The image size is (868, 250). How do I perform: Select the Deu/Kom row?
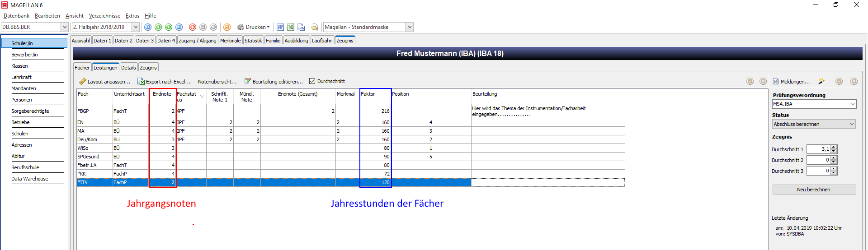[351, 139]
